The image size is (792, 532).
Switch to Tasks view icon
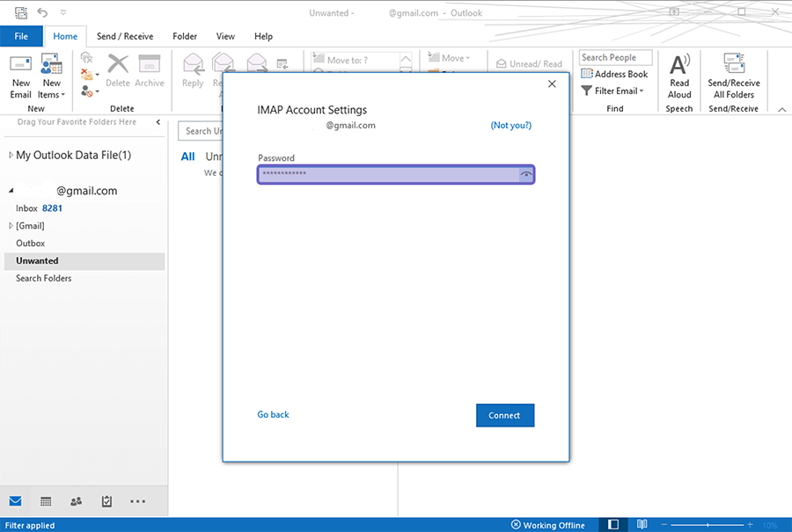pos(106,501)
